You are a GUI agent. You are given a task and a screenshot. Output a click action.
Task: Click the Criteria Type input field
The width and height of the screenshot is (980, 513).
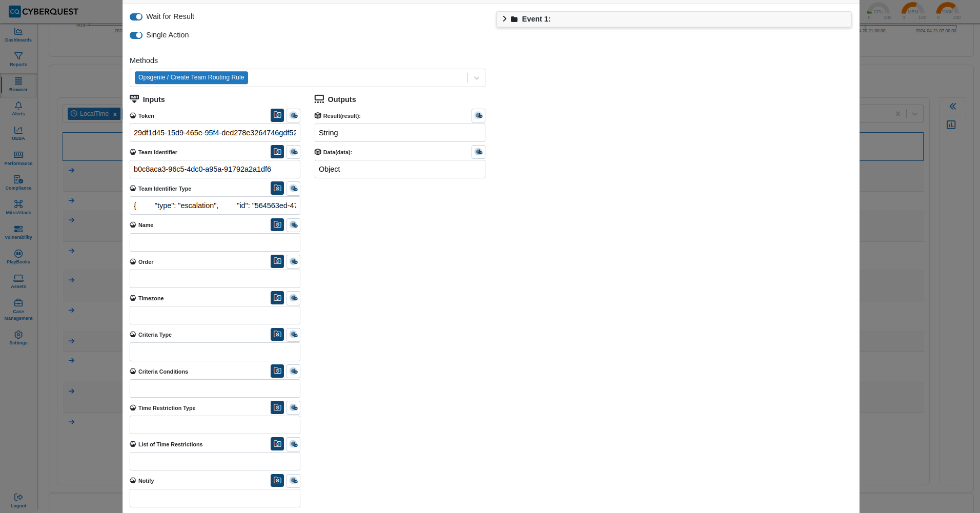(215, 352)
